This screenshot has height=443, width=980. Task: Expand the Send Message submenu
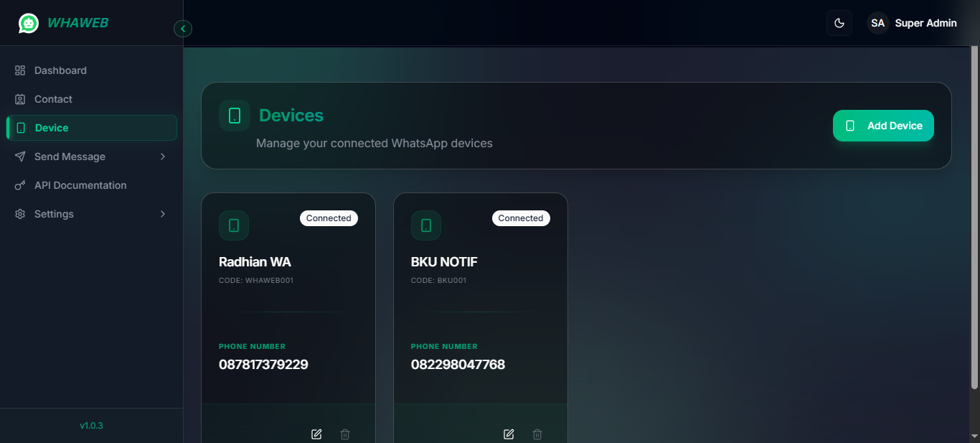coord(162,156)
